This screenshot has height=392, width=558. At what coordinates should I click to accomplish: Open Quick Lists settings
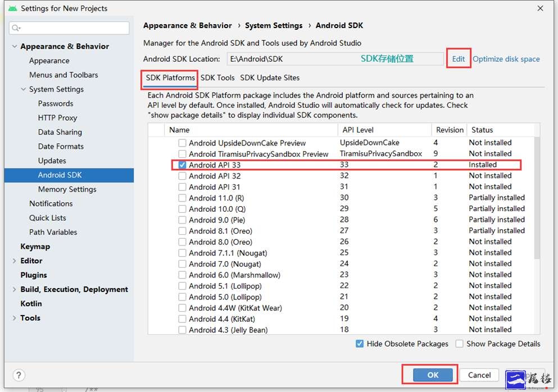(48, 218)
